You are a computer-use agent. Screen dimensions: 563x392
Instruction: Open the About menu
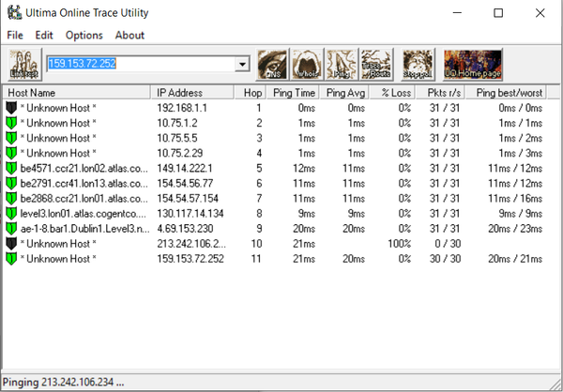129,35
